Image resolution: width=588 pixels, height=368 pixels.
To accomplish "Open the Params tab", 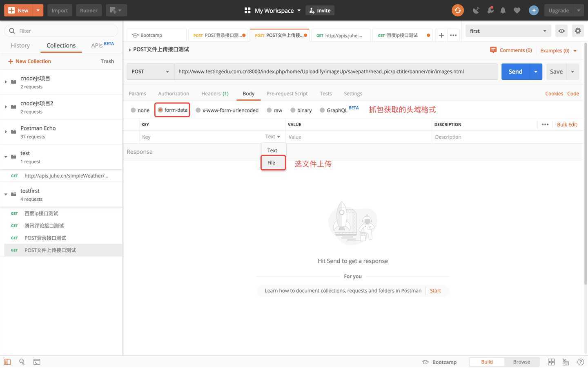I will click(x=137, y=94).
